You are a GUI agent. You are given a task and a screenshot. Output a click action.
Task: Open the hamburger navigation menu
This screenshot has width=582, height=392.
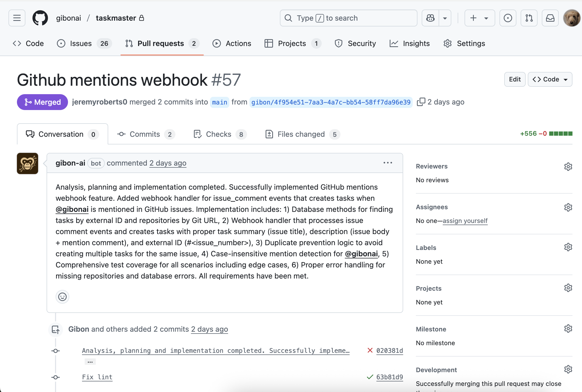(x=17, y=18)
